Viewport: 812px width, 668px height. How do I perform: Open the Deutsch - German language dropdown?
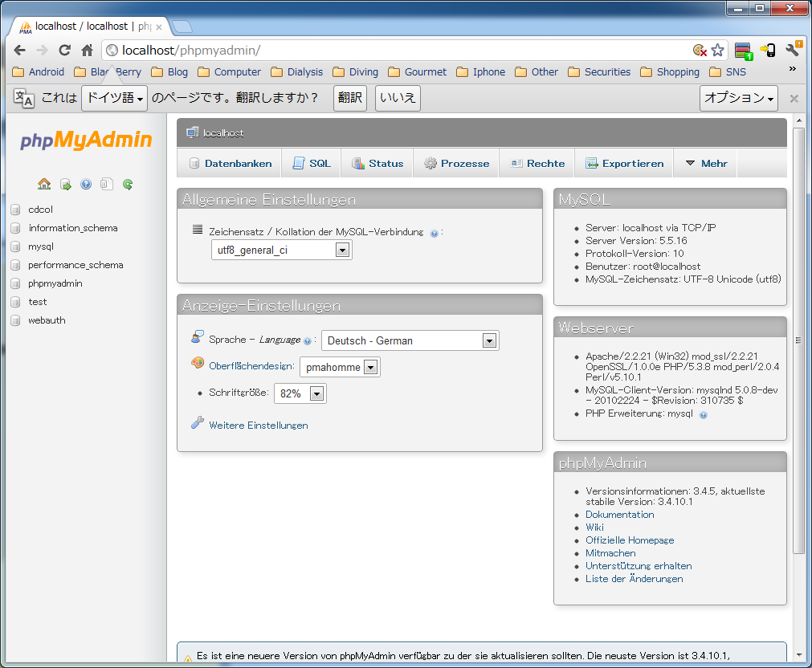[410, 340]
